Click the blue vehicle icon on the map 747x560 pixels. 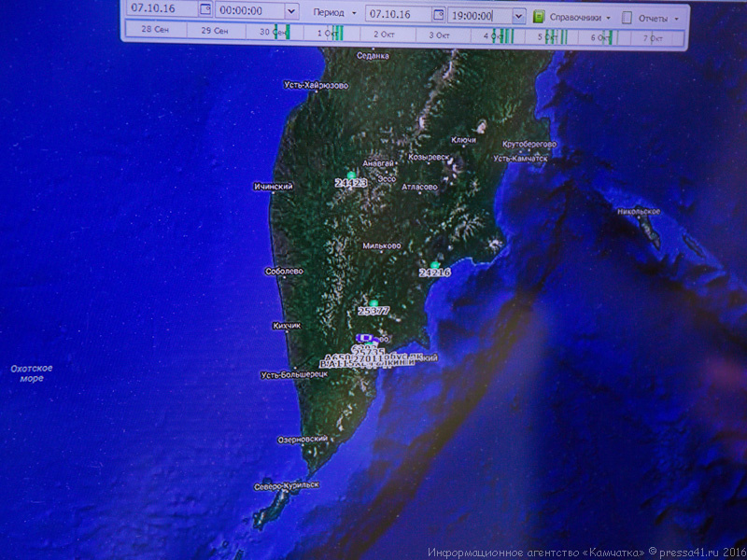(366, 338)
